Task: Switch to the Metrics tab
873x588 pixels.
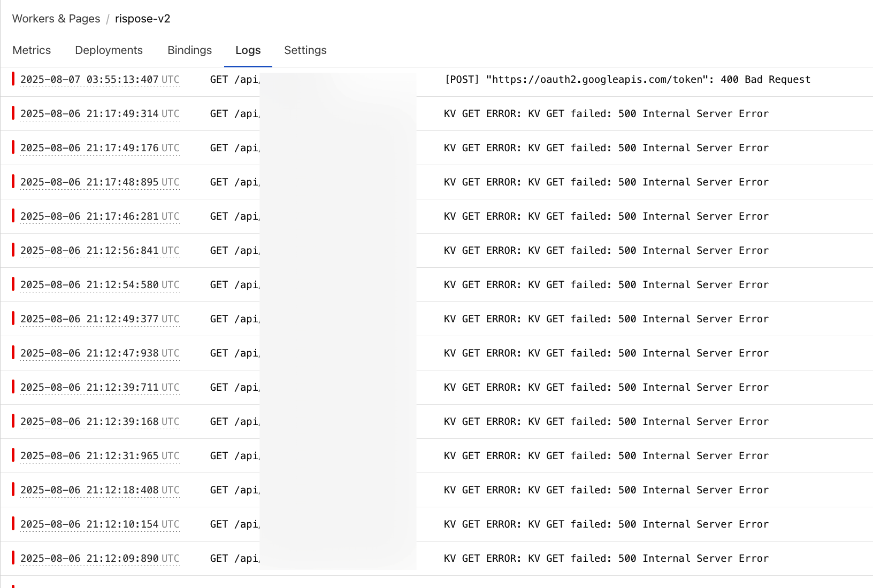Action: click(32, 50)
